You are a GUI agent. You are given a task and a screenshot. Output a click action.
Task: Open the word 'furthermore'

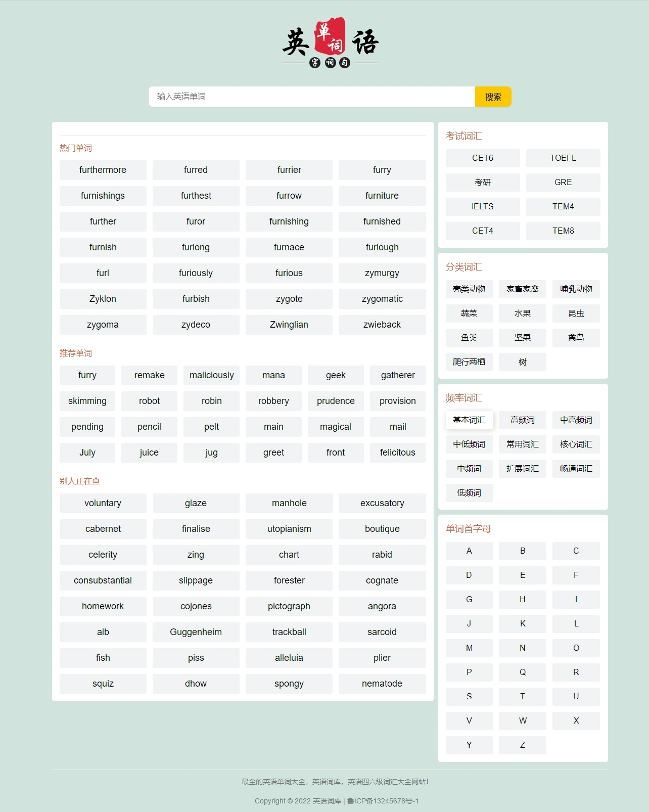click(103, 170)
